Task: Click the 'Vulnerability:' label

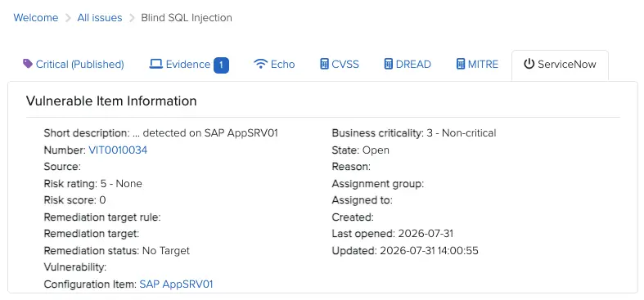Action: [x=75, y=267]
